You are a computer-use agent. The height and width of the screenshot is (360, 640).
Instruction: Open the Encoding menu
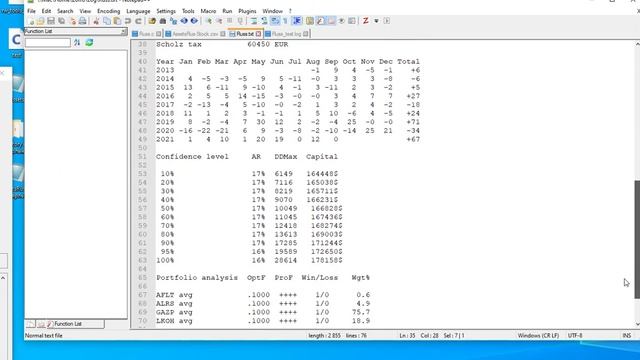[x=109, y=11]
